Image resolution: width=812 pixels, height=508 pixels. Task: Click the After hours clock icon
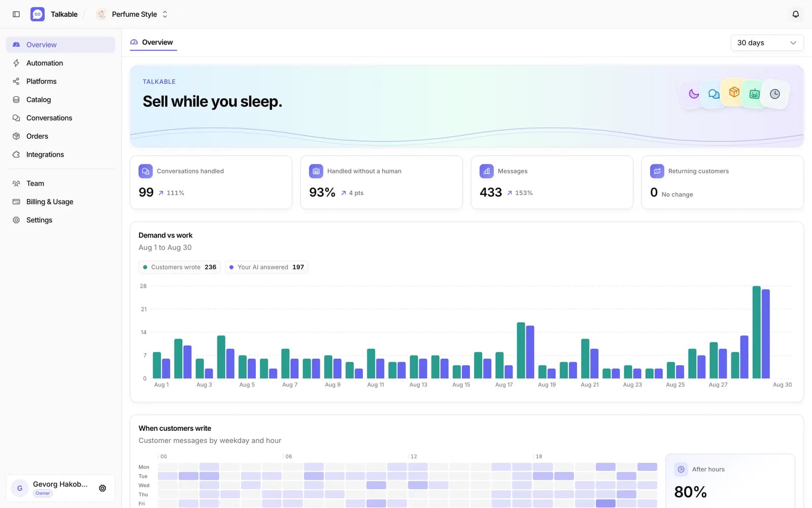681,469
